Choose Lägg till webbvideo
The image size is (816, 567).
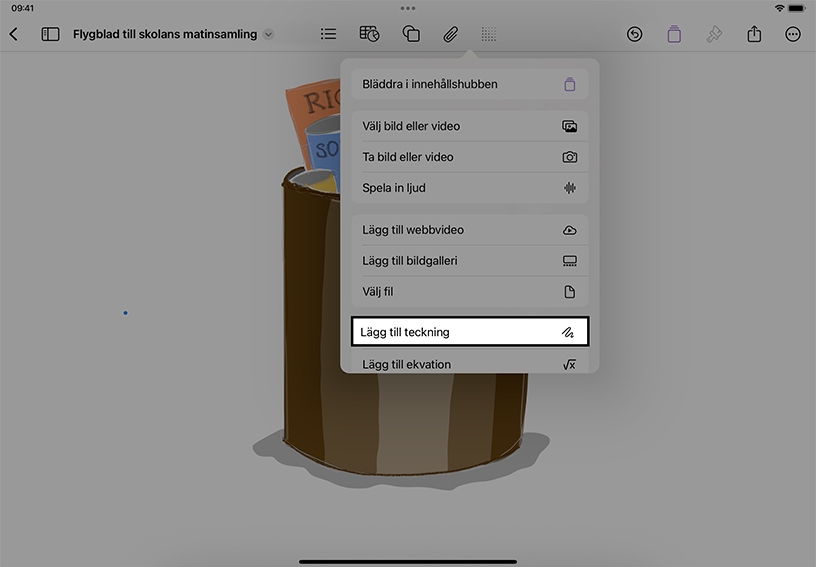pos(470,230)
